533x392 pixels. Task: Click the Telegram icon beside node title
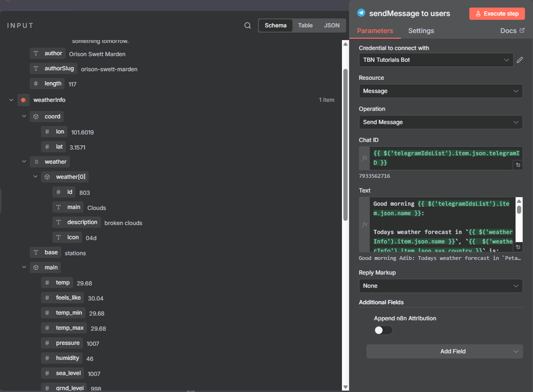(361, 13)
